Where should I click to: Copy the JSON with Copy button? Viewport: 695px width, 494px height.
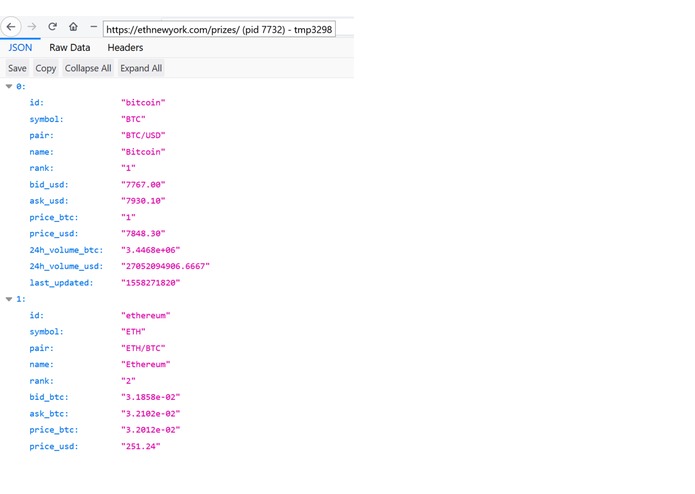[x=46, y=68]
